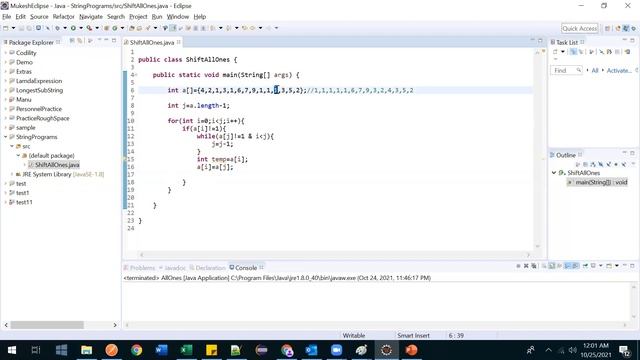Switch to the Problems tab

[x=139, y=268]
